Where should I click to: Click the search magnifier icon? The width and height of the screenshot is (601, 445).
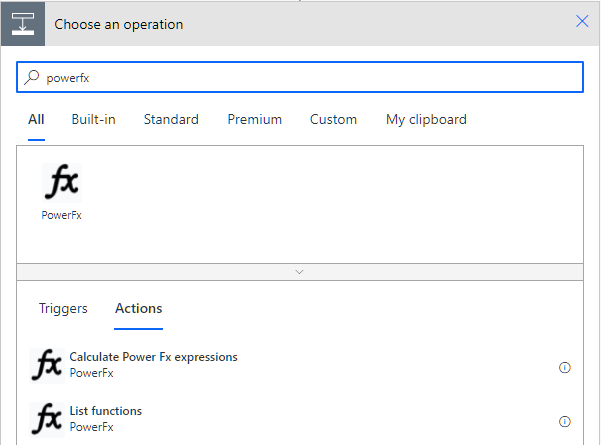(x=31, y=77)
